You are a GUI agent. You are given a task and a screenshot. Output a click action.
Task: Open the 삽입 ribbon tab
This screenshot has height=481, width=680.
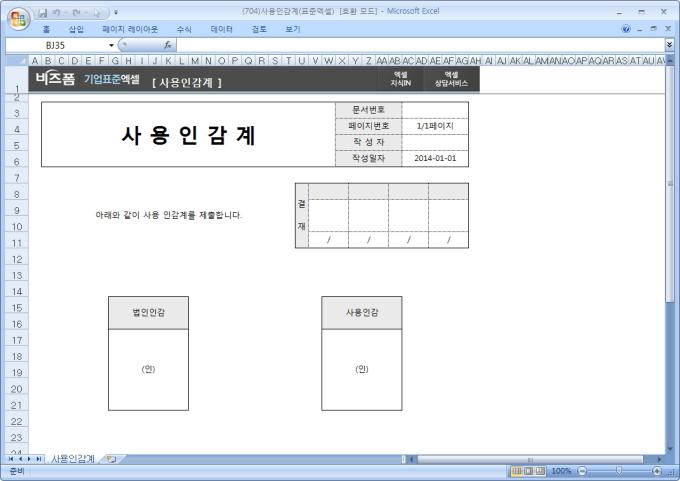coord(76,29)
